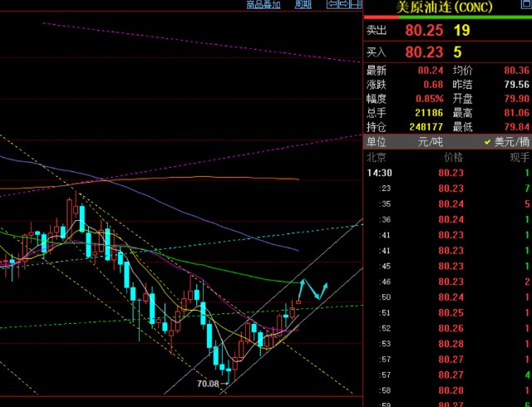The image size is (532, 407).
Task: Select the 14:30 tick trade row
Action: pyautogui.click(x=447, y=173)
